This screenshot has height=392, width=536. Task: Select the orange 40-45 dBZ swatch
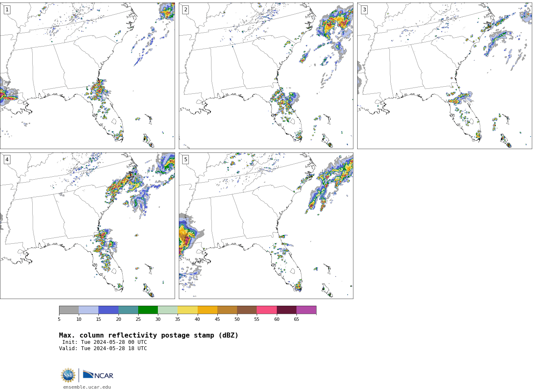(207, 310)
